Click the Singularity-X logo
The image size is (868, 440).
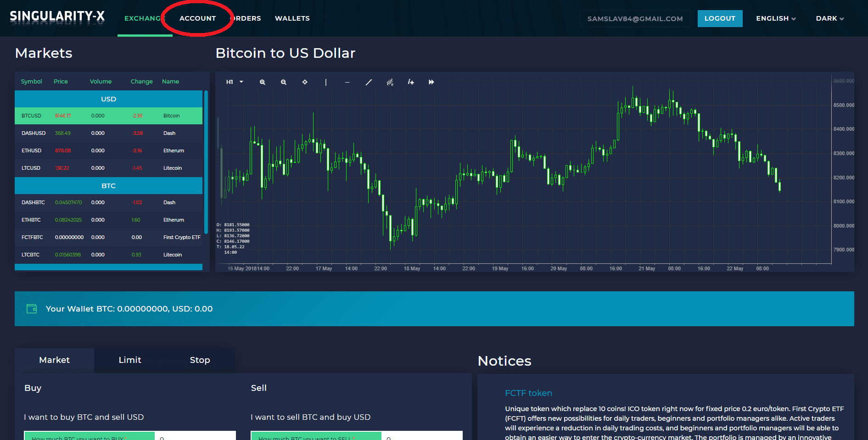[x=57, y=17]
